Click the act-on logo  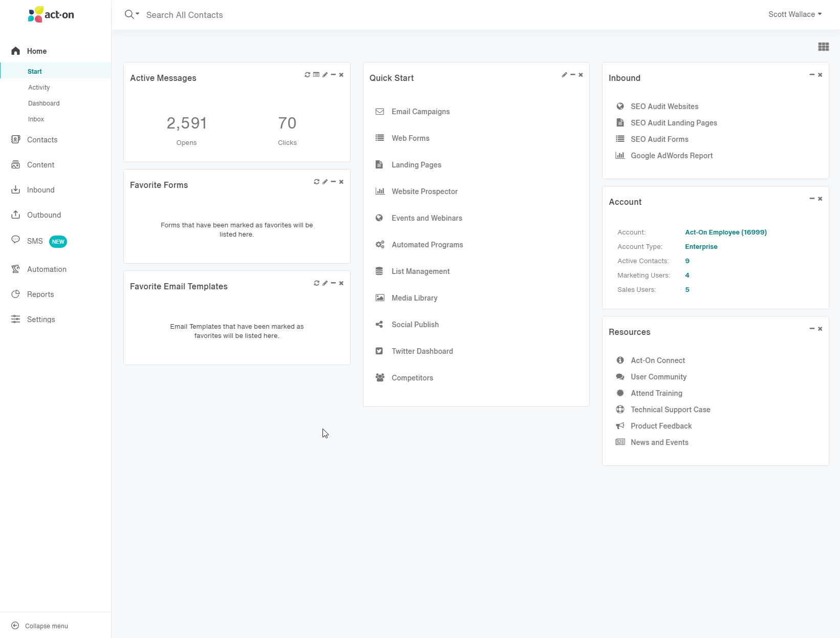tap(51, 14)
